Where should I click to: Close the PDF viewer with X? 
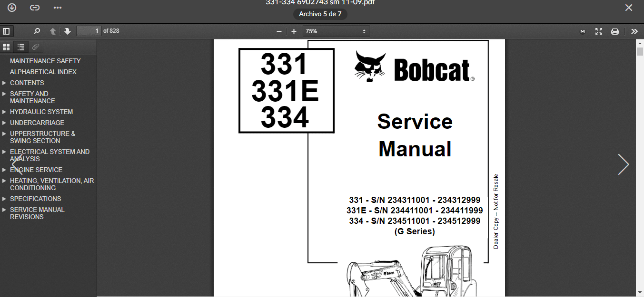pyautogui.click(x=629, y=8)
